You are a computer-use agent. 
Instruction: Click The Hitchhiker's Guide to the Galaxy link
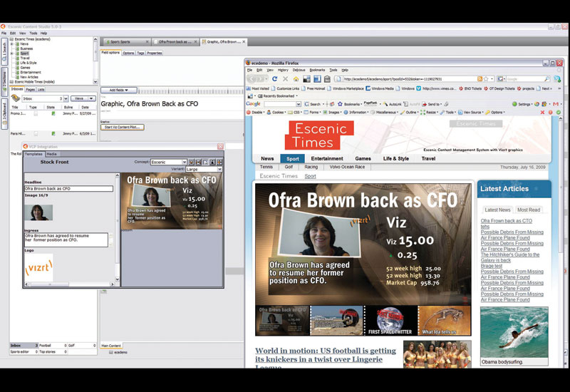(x=510, y=257)
